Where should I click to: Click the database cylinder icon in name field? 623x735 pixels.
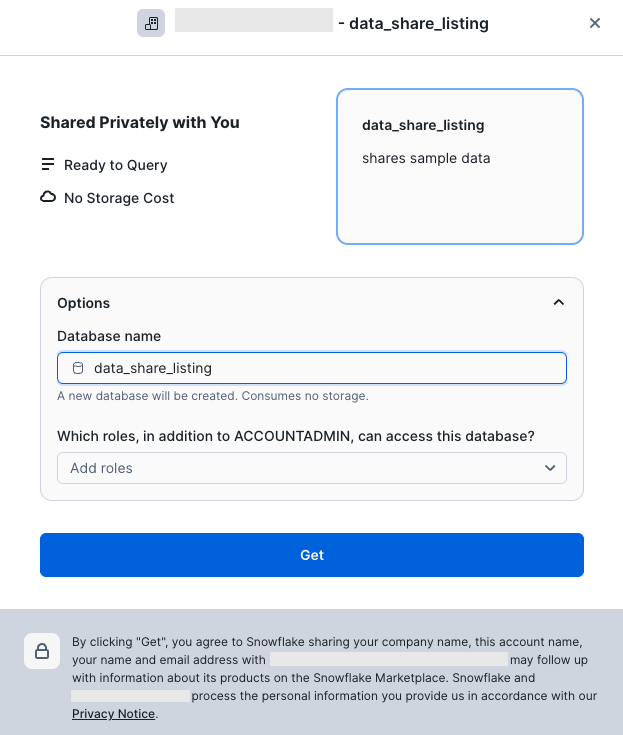pos(78,368)
